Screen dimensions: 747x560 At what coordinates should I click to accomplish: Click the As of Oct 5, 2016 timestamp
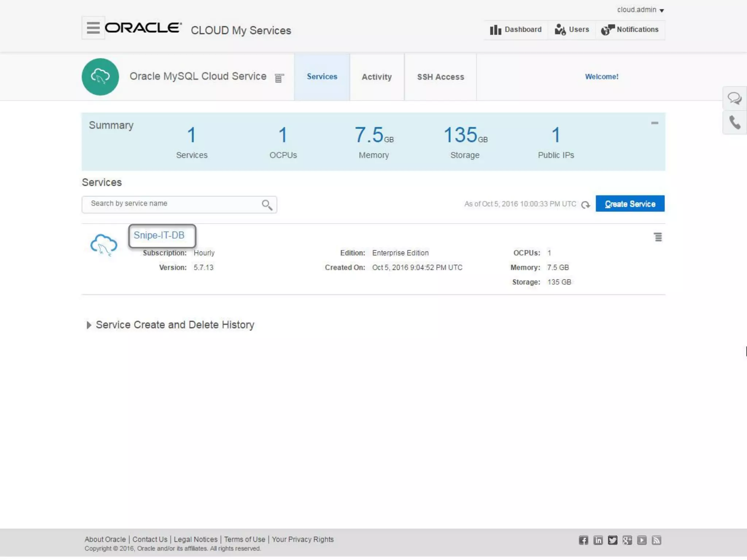point(520,204)
